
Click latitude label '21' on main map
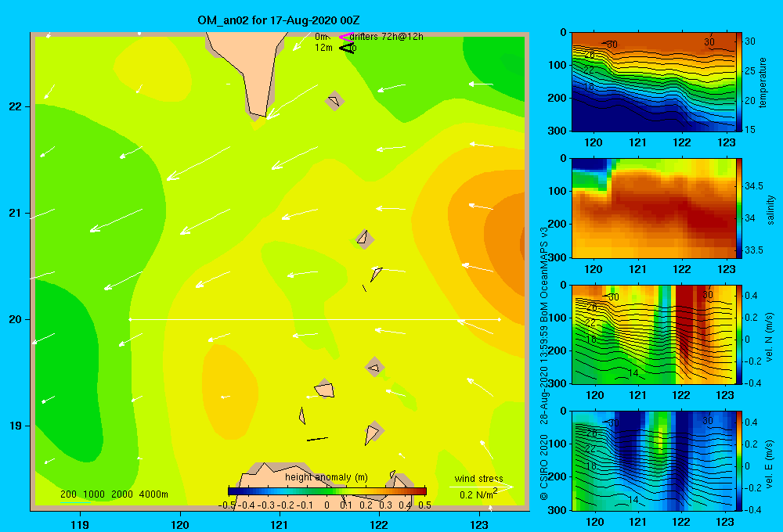pos(15,213)
